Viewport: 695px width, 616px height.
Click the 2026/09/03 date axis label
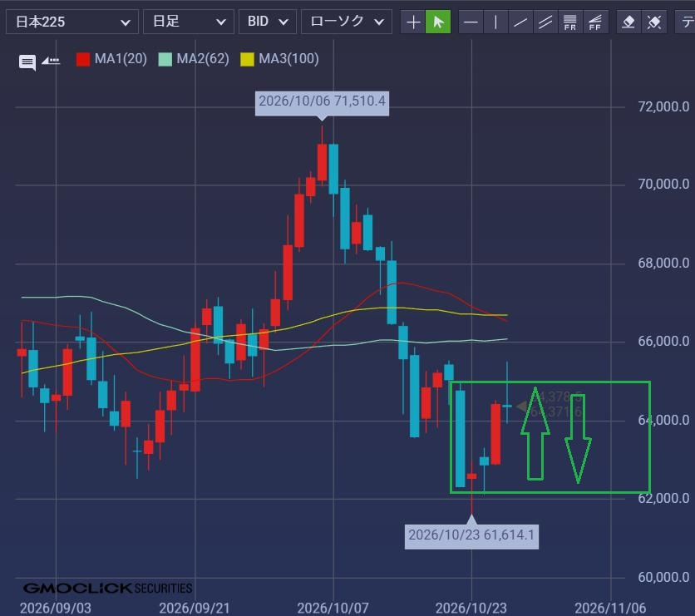click(56, 608)
